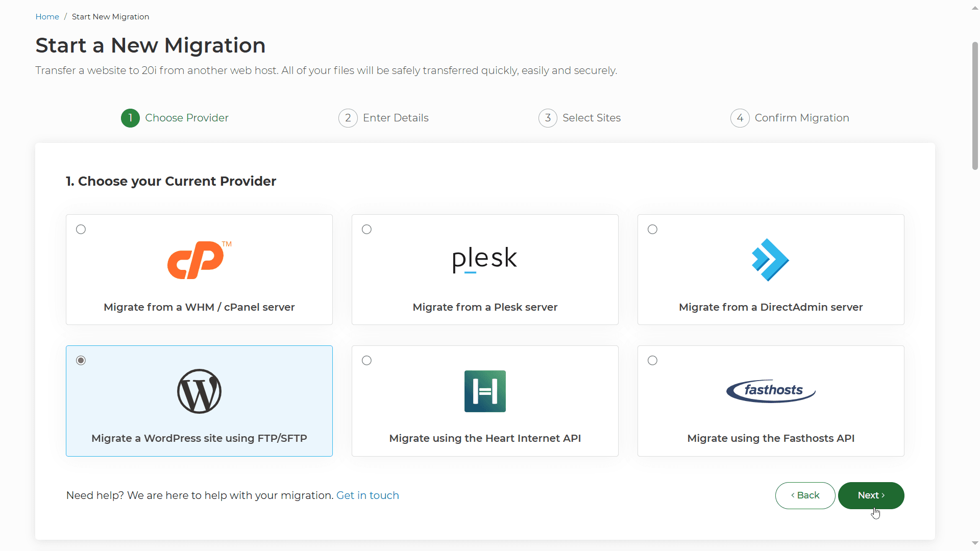Image resolution: width=980 pixels, height=551 pixels.
Task: Expand the Enter Details step indicator
Action: pos(384,118)
